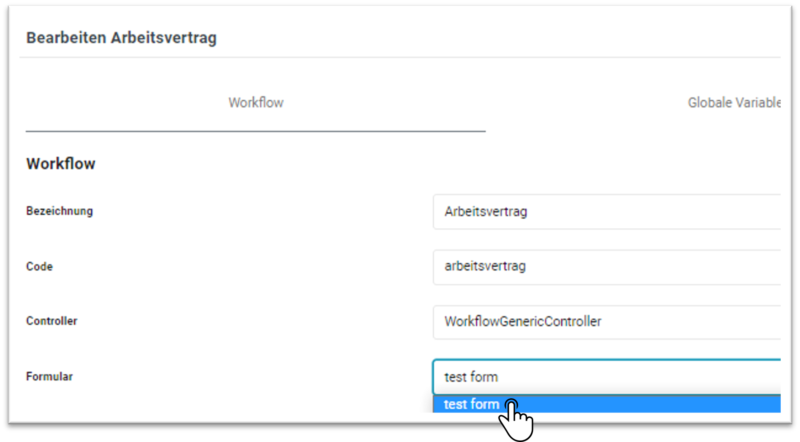Click into the Code input field
The image size is (800, 442).
[607, 266]
